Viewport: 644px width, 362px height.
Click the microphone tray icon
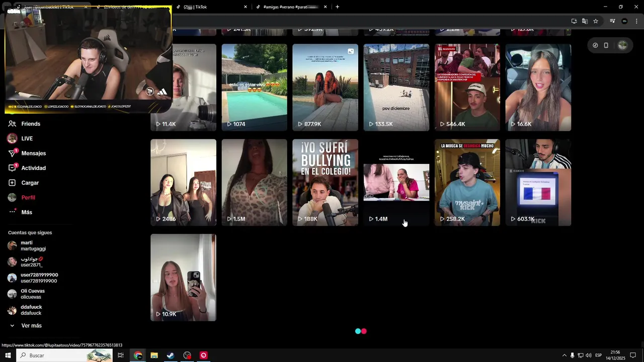[572, 355]
